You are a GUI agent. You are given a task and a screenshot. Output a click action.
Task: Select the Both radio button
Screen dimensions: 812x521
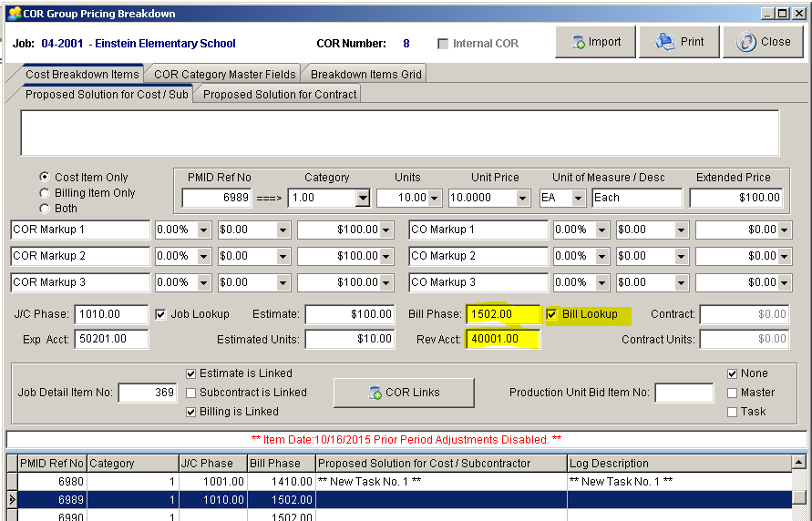point(45,209)
